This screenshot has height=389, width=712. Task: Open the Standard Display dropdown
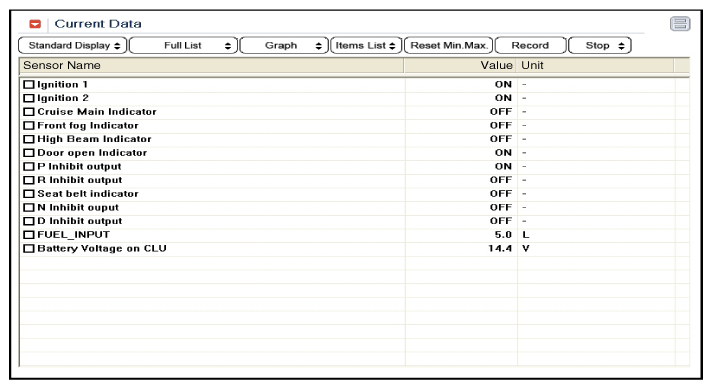[73, 45]
